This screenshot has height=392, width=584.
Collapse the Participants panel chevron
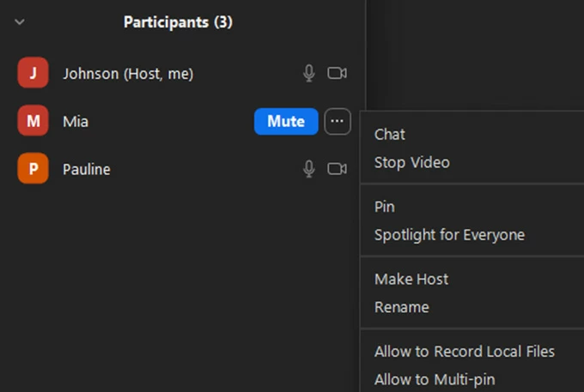point(21,21)
